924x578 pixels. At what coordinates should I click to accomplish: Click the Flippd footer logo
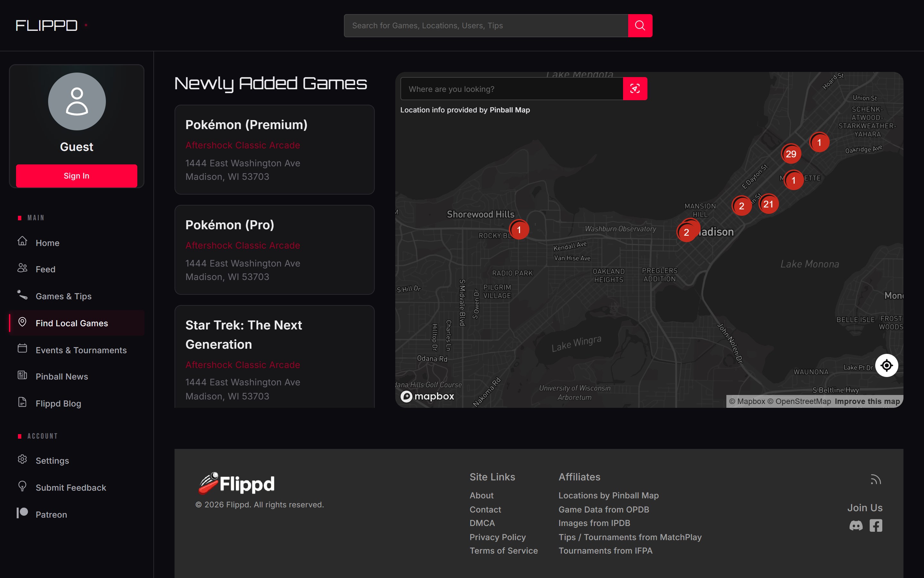[x=236, y=484]
